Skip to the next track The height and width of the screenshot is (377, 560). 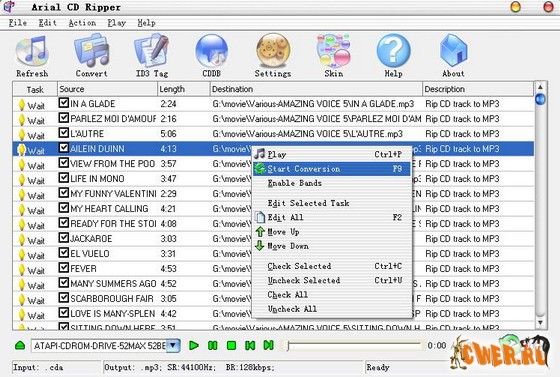pyautogui.click(x=269, y=345)
